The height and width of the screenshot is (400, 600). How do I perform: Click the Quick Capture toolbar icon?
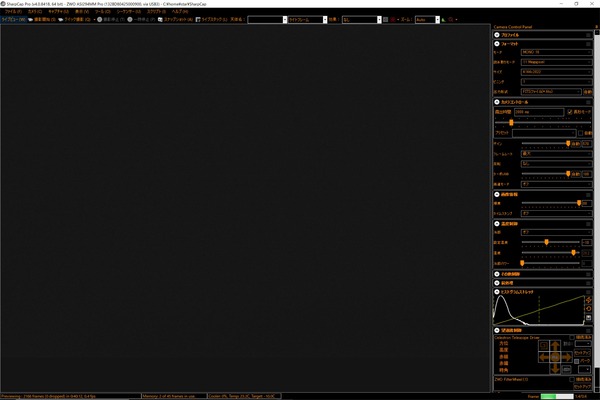[60, 20]
